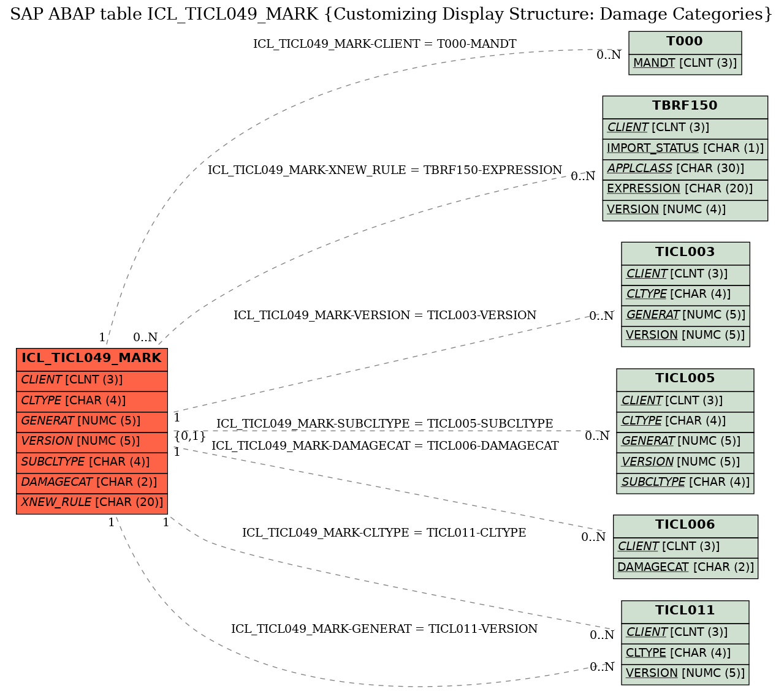Click the ICL_TICL049_MARK table header
The height and width of the screenshot is (691, 784).
pyautogui.click(x=92, y=359)
